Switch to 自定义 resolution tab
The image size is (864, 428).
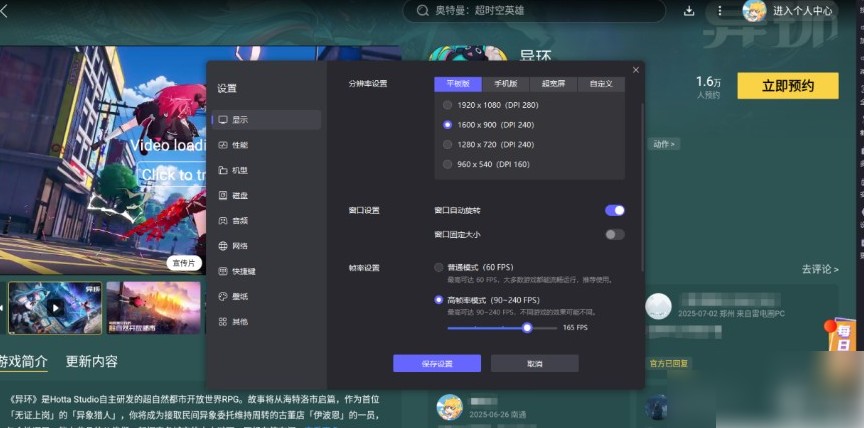pyautogui.click(x=601, y=84)
